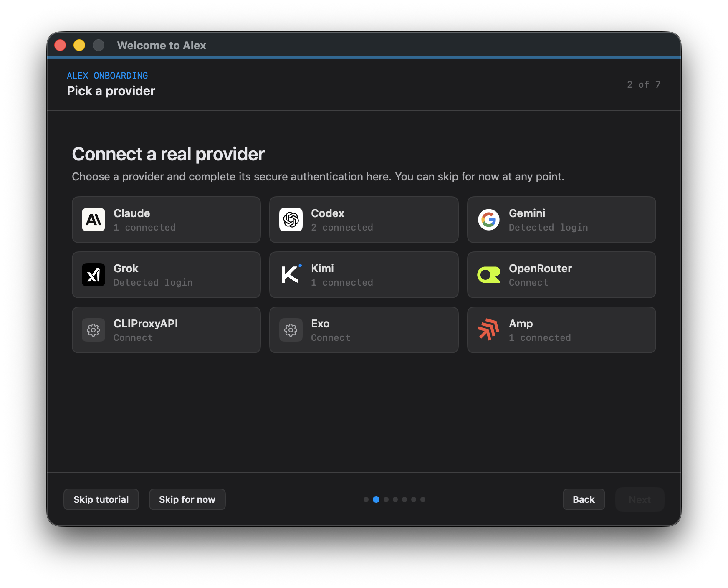The image size is (728, 588).
Task: Click the 'Connect a real provider' heading
Action: [168, 154]
